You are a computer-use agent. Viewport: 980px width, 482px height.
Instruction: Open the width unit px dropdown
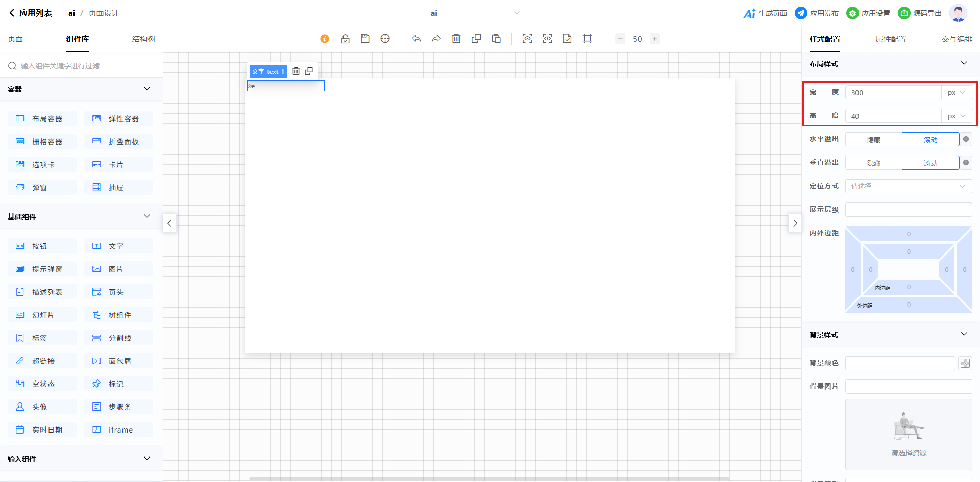[x=956, y=93]
